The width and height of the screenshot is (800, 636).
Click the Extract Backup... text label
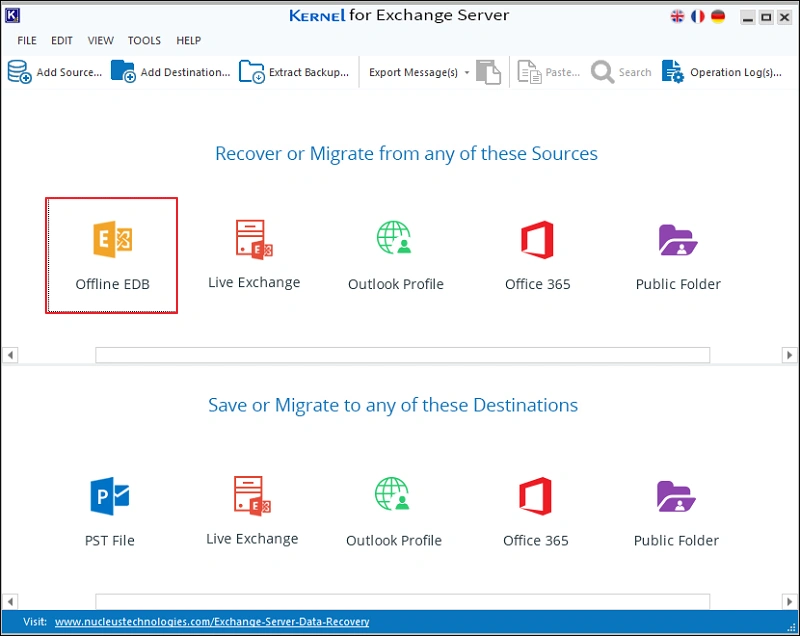click(x=309, y=72)
